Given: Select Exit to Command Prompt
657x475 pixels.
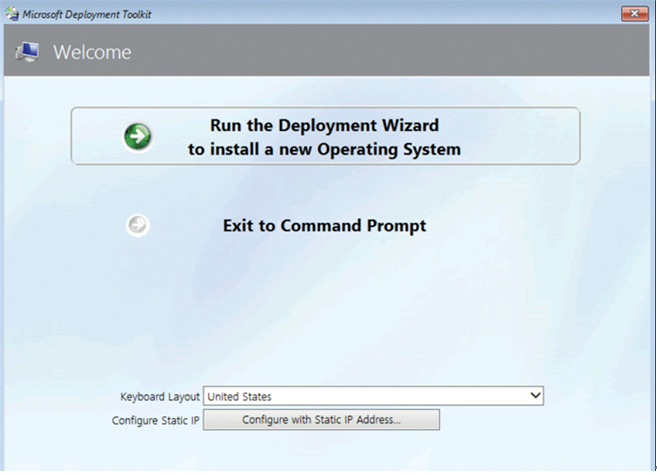Looking at the screenshot, I should click(324, 225).
